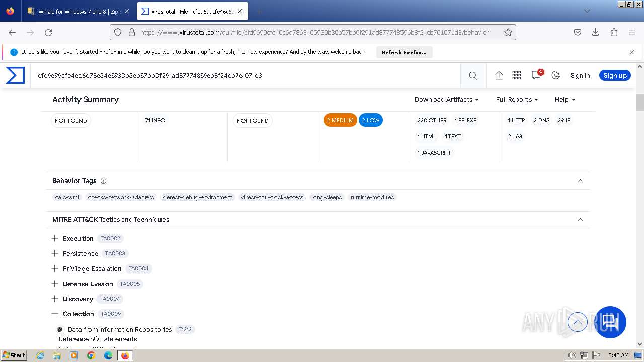Open the Firefox hamburger menu
The height and width of the screenshot is (362, 644).
[x=632, y=32]
